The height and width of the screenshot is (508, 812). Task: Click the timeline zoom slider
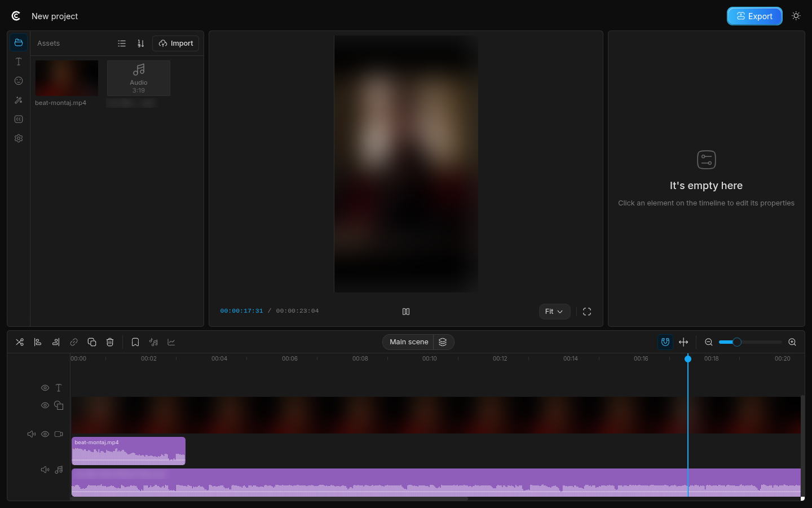pos(751,342)
